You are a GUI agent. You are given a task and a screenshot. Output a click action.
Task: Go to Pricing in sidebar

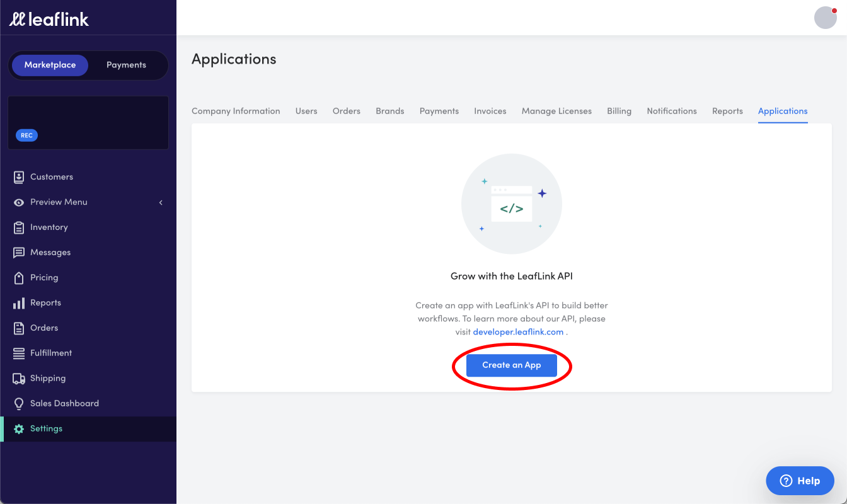click(44, 278)
